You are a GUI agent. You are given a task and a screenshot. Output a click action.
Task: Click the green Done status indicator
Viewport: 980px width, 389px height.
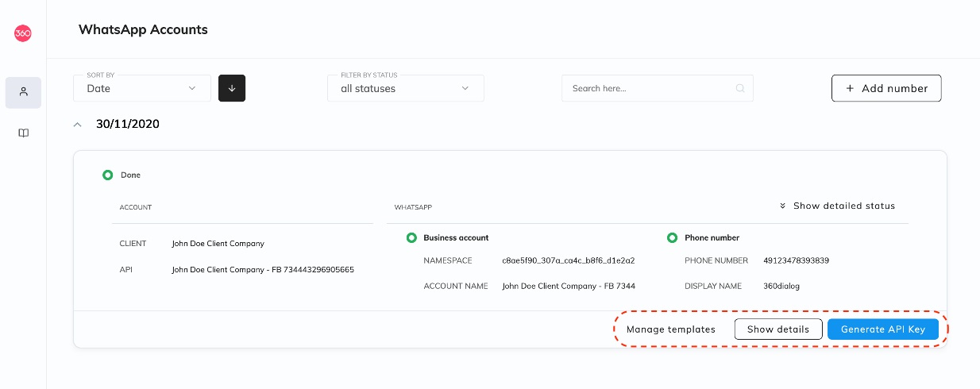107,175
